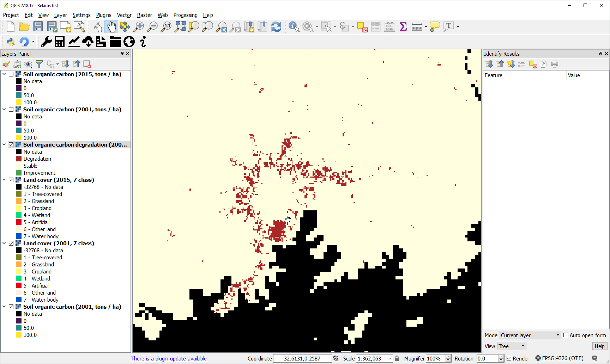Click the plugin update available link
Image resolution: width=610 pixels, height=364 pixels.
point(168,358)
